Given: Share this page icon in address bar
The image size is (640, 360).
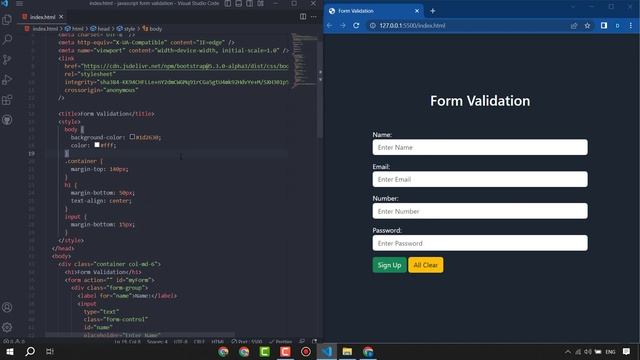Looking at the screenshot, I should (x=574, y=25).
